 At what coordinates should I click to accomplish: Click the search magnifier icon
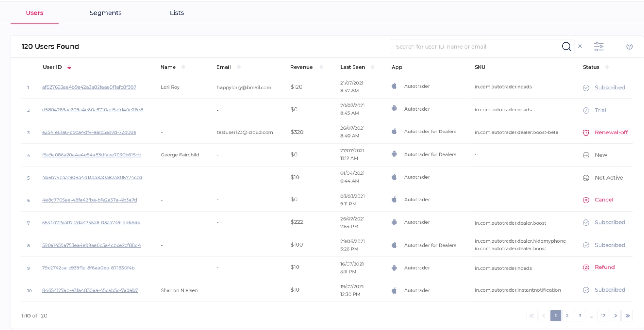(566, 47)
